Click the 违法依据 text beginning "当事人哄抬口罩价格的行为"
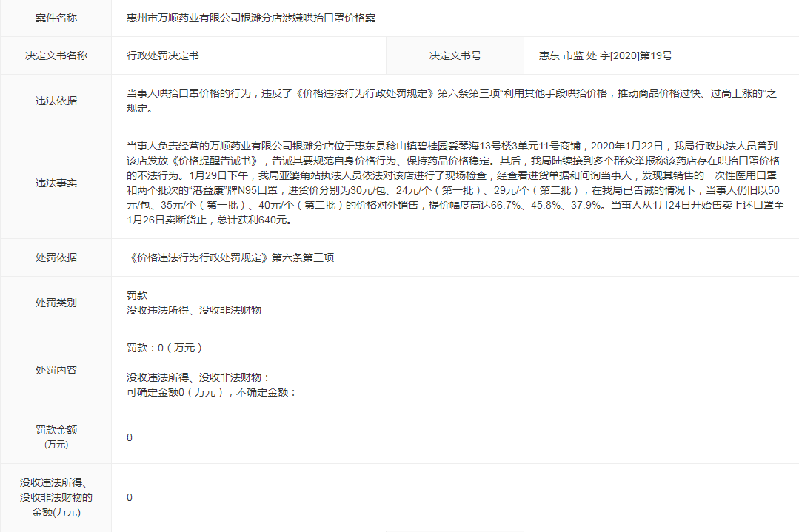 click(x=452, y=101)
